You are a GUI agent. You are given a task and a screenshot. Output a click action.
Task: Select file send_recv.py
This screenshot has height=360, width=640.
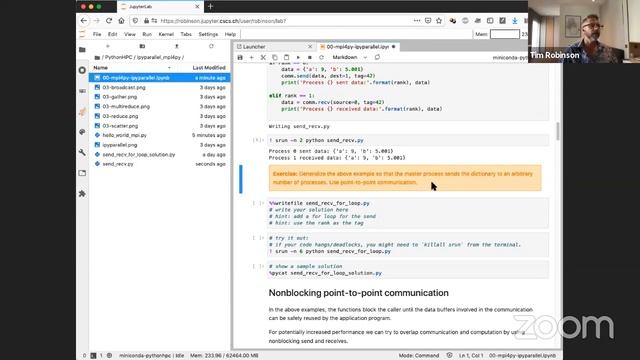160,164
